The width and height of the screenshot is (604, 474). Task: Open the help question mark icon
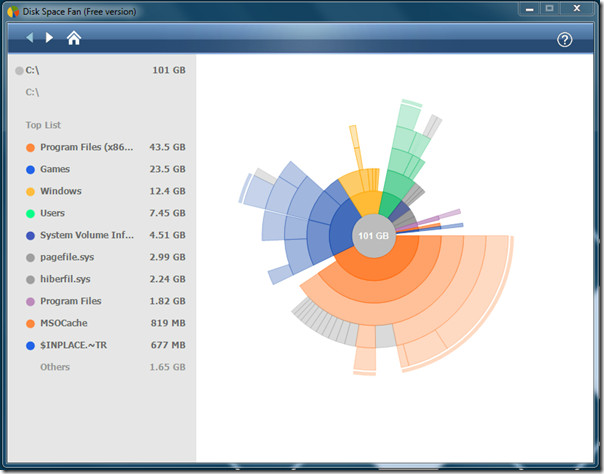(564, 40)
